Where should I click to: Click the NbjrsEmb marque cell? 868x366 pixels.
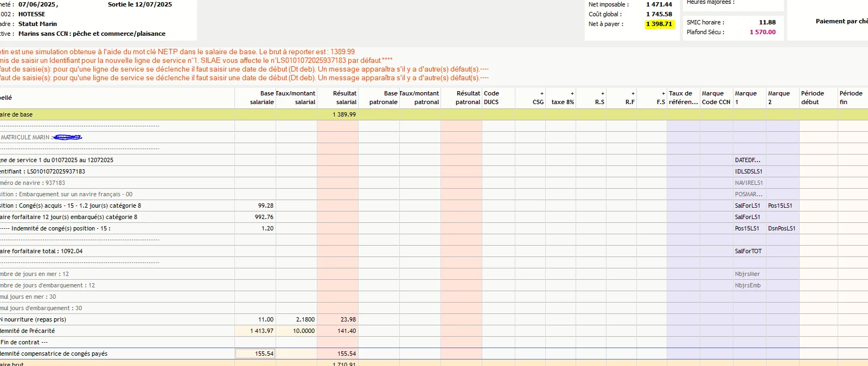(750, 285)
